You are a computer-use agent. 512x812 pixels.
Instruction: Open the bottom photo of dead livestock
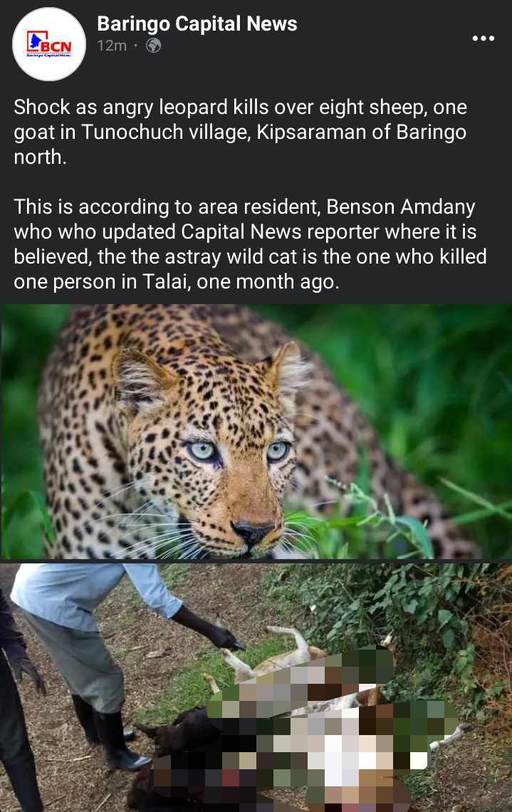tap(256, 688)
